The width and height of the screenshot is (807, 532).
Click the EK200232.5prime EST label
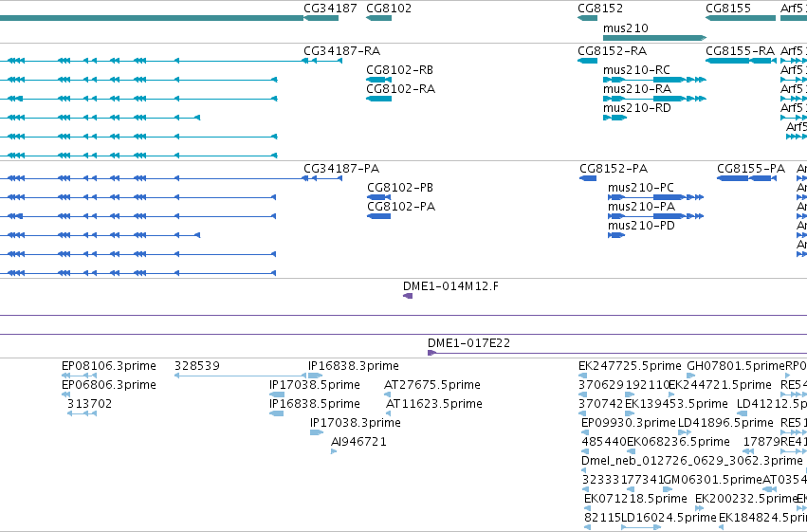746,499
